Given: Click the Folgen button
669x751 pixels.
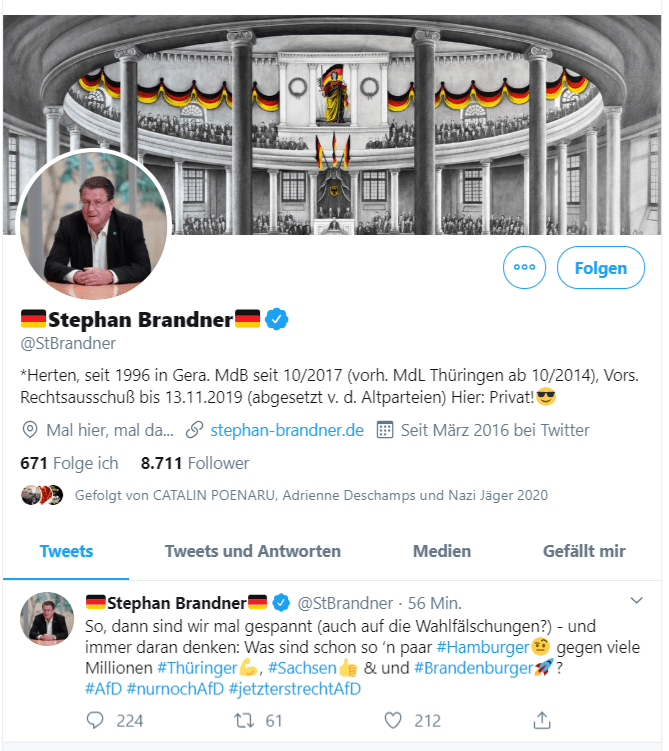Looking at the screenshot, I should pos(601,268).
